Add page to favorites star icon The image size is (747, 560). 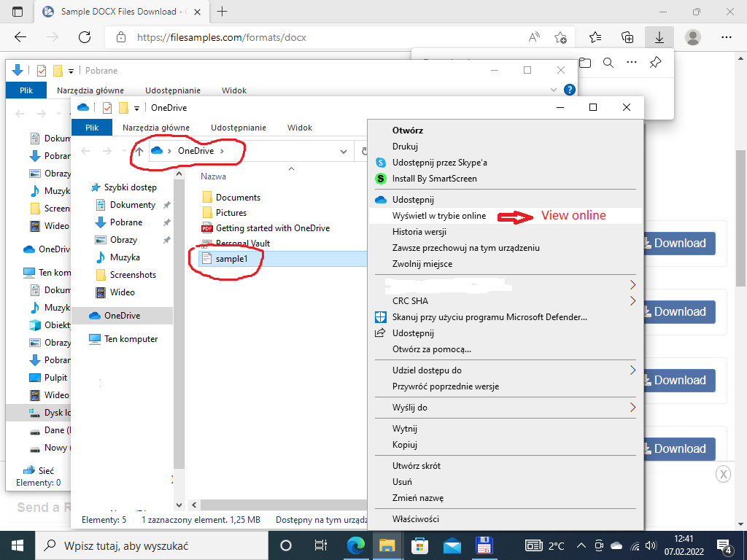[x=561, y=37]
